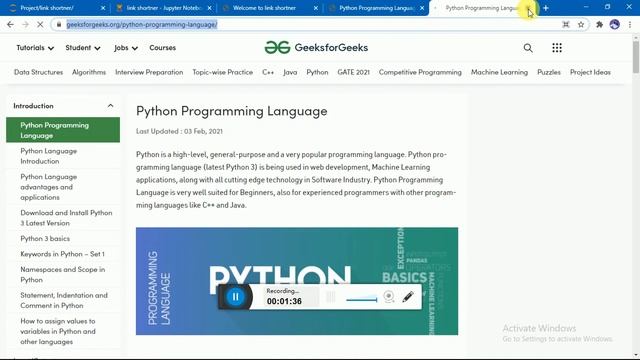Viewport: 640px width, 360px height.
Task: Click the 'Last Updated : 03 Feb, 2021' text
Action: point(179,131)
